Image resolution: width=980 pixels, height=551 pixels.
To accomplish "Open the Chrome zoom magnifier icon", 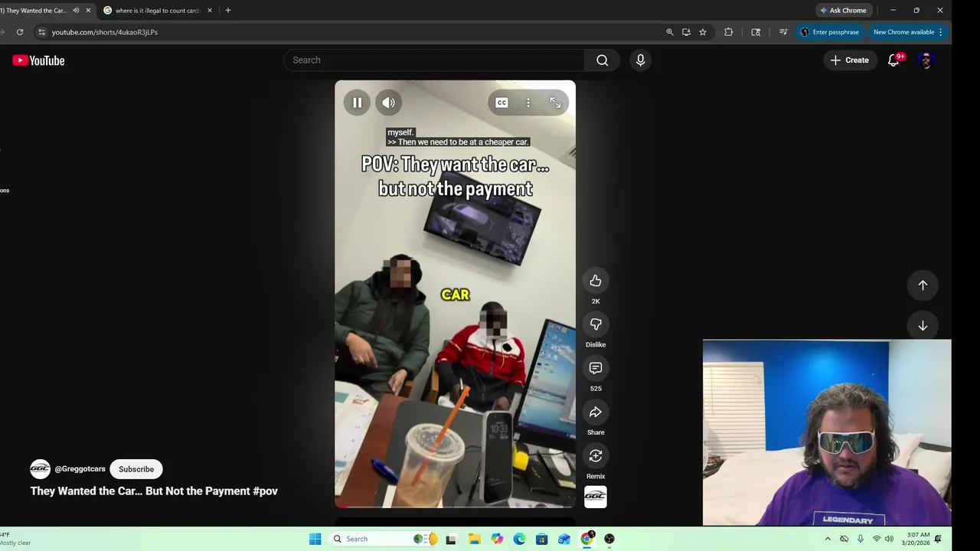I will coord(670,32).
